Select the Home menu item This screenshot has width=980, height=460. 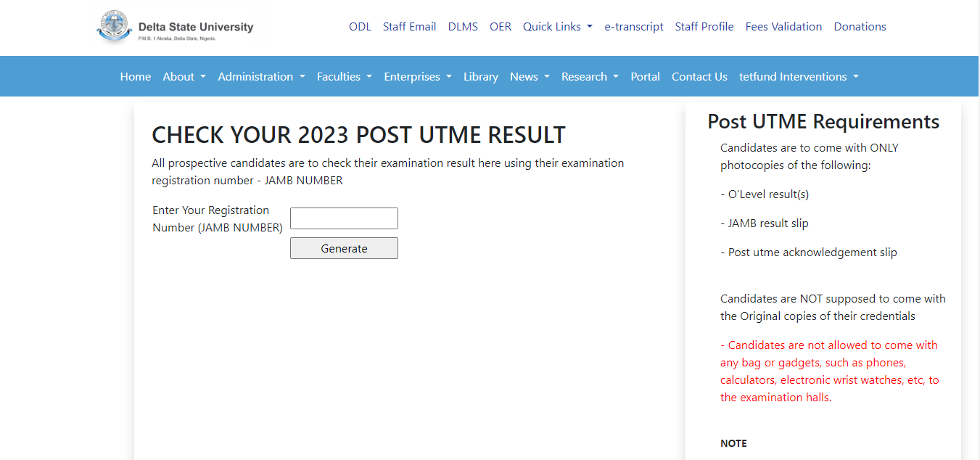point(135,76)
